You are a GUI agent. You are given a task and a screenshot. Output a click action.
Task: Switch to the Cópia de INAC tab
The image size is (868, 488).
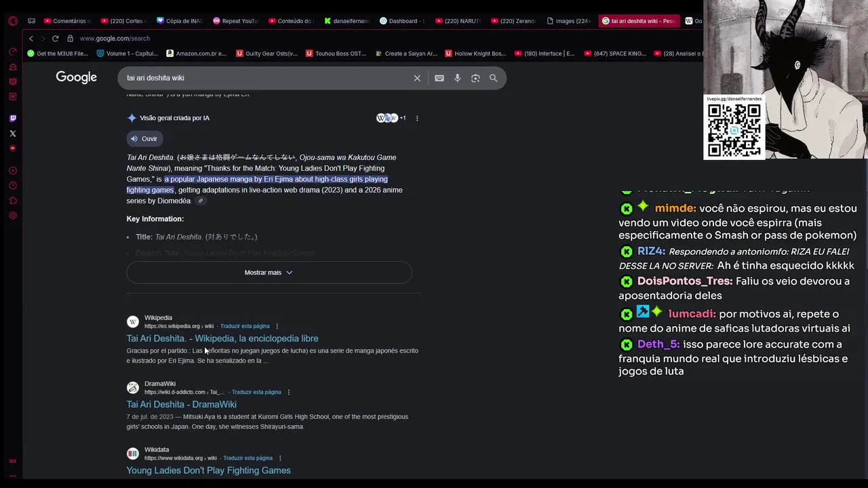pyautogui.click(x=180, y=21)
